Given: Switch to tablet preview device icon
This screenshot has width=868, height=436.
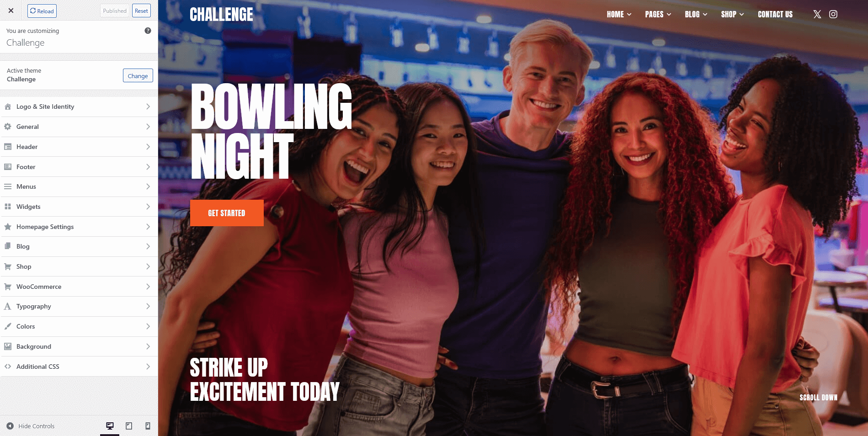Looking at the screenshot, I should (x=129, y=426).
